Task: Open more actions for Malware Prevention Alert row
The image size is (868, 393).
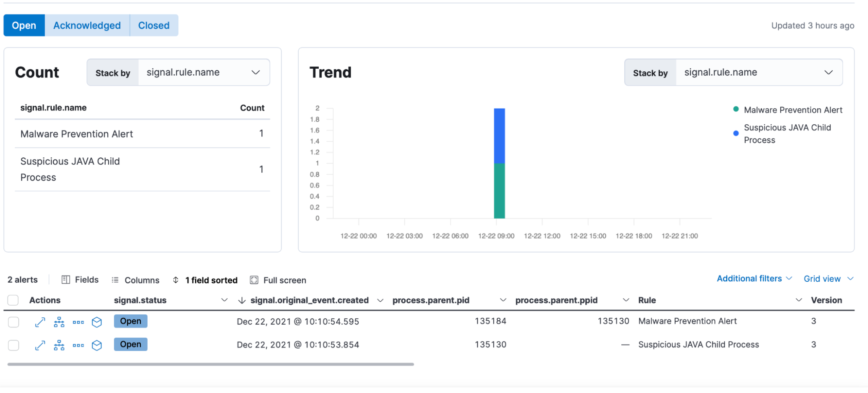Action: coord(78,322)
